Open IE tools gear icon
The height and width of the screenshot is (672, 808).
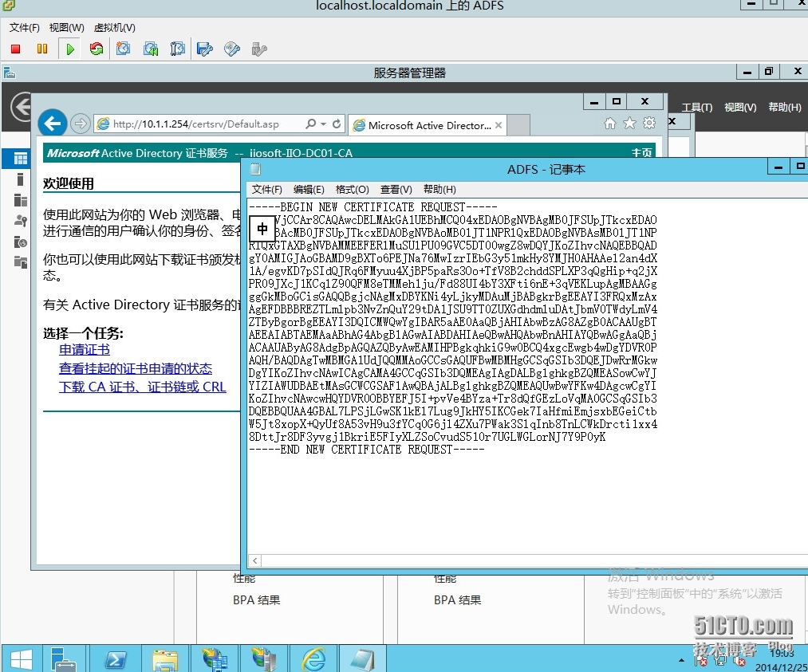click(649, 123)
